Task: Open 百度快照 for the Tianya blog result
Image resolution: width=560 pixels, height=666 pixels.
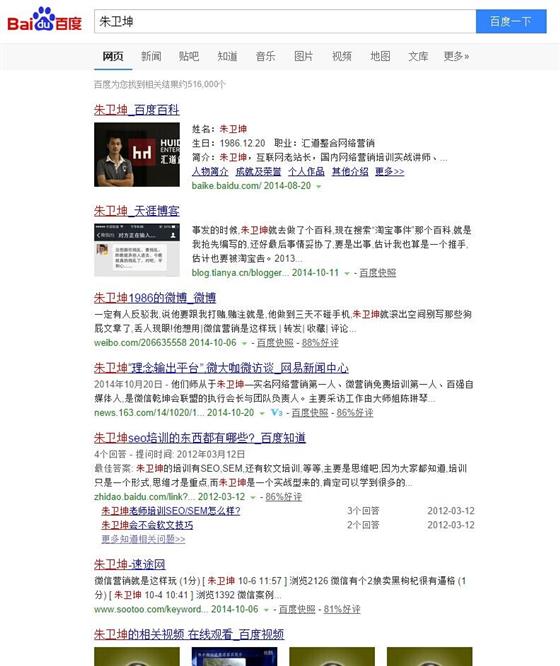Action: pos(377,273)
